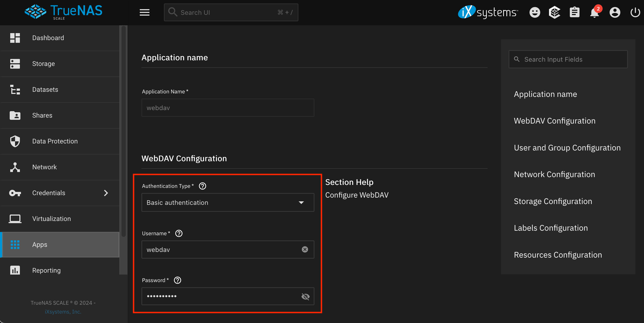644x323 pixels.
Task: Show help for Authentication Type
Action: pos(202,186)
